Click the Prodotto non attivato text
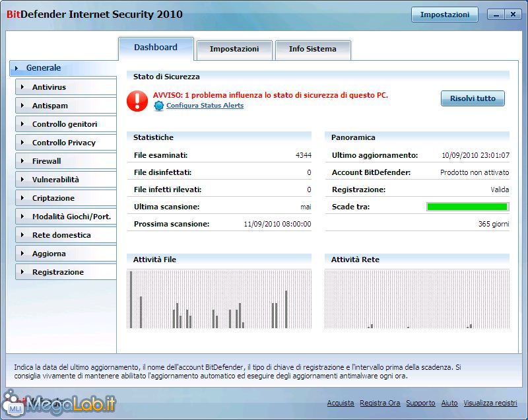 coord(475,172)
